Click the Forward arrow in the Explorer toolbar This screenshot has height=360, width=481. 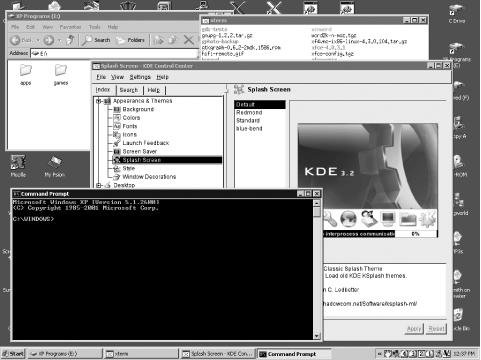pyautogui.click(x=49, y=40)
